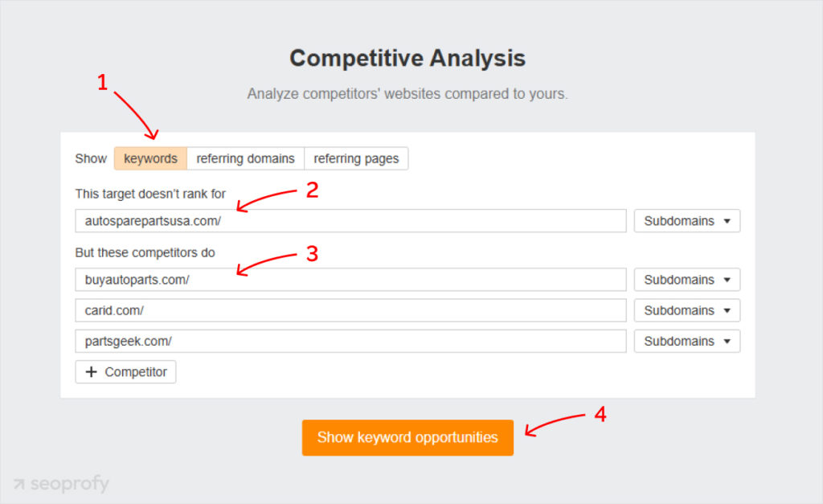The height and width of the screenshot is (504, 823).
Task: Open the referring pages tab
Action: [x=356, y=158]
